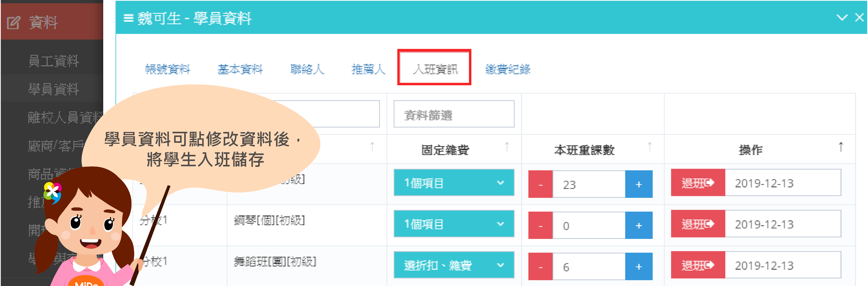Select the 入班資訊 tab
Viewport: 868px width, 286px height.
click(435, 69)
